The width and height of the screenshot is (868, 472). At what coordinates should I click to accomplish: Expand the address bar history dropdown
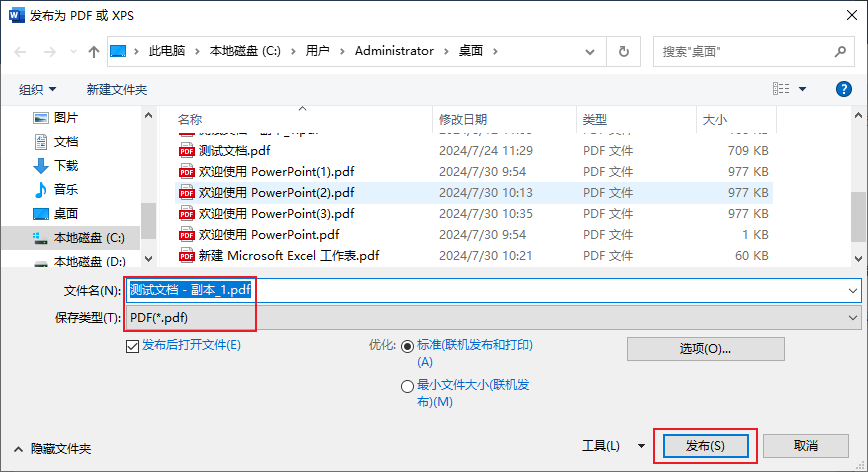pyautogui.click(x=590, y=51)
